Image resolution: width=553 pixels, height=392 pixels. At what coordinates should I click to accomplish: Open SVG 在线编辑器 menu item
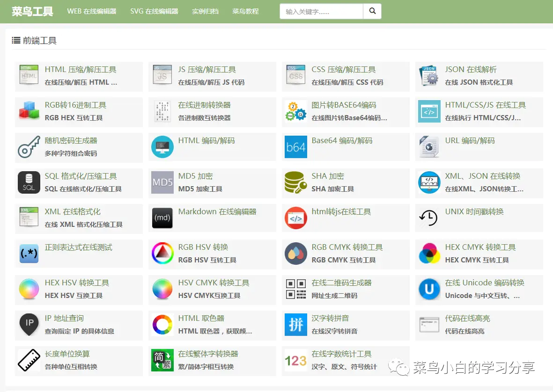click(x=154, y=11)
